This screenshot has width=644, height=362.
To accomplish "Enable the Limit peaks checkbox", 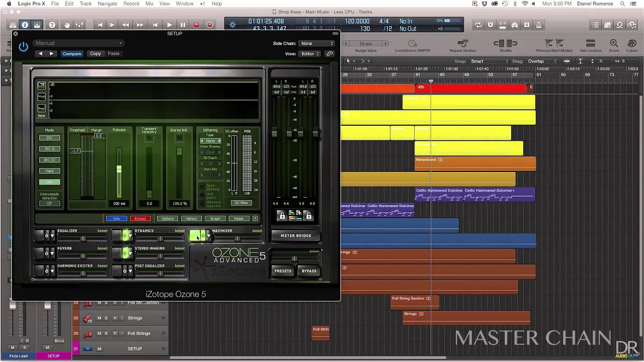I will coord(202,196).
